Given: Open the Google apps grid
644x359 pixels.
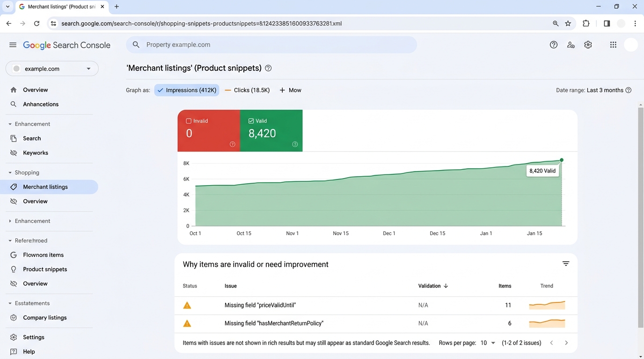Looking at the screenshot, I should [x=613, y=45].
